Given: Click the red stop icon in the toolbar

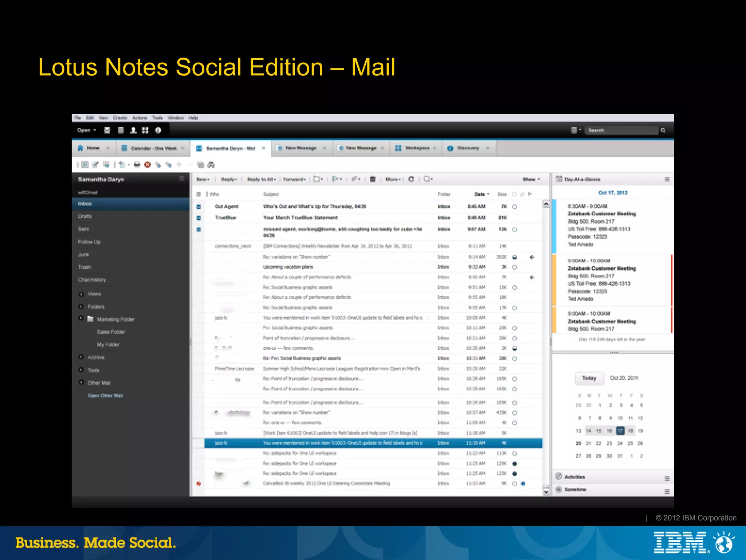Looking at the screenshot, I should (x=148, y=165).
